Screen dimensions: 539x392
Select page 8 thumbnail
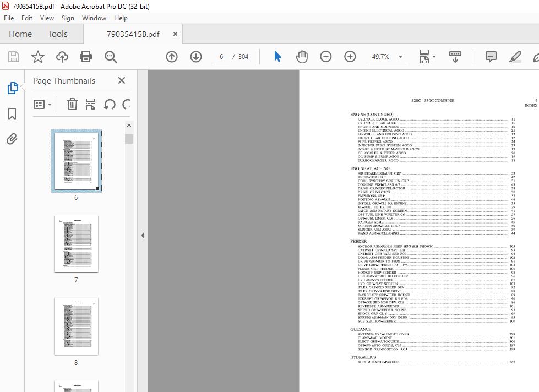(77, 326)
